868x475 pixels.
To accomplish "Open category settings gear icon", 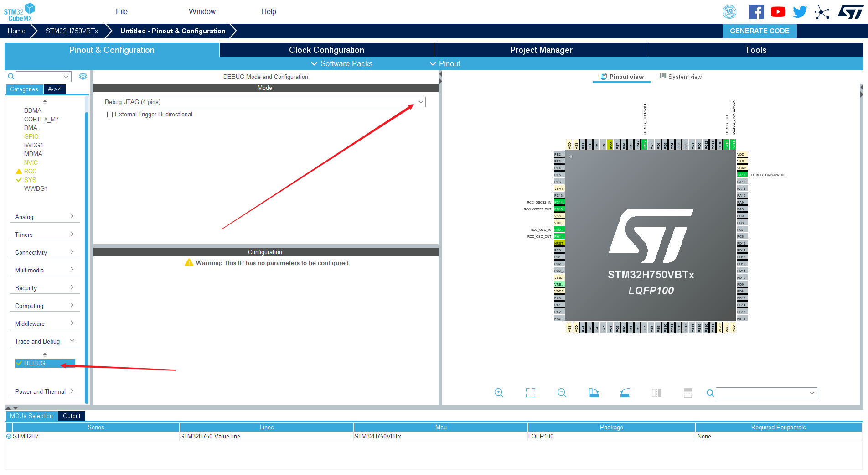I will point(83,76).
